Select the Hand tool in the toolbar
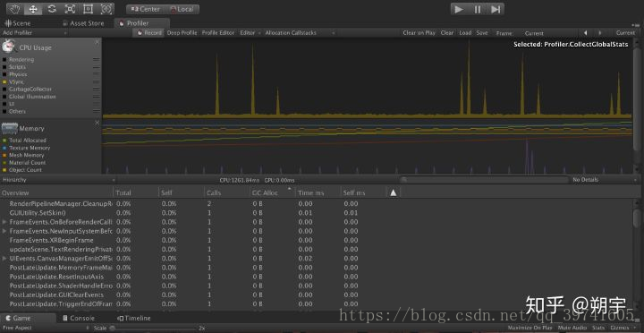 click(x=15, y=9)
